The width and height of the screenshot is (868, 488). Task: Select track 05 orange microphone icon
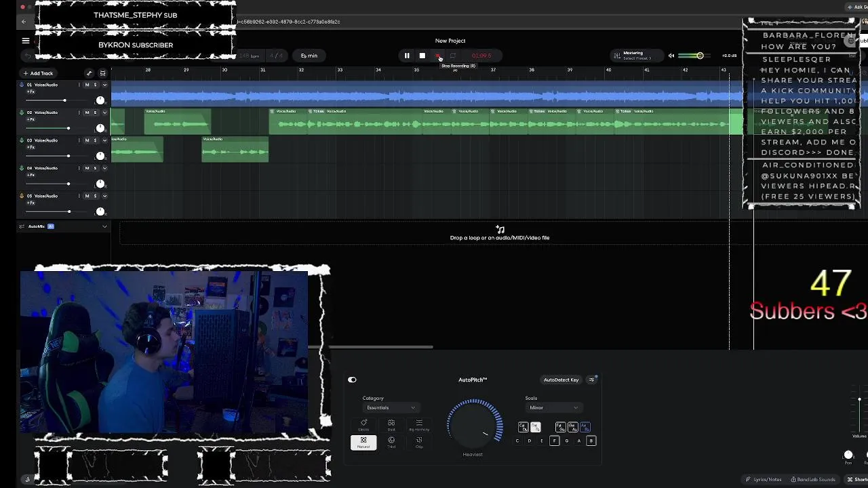22,196
